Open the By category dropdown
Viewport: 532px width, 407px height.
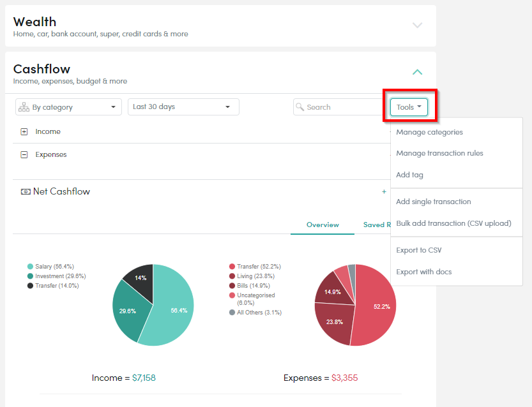tap(68, 107)
